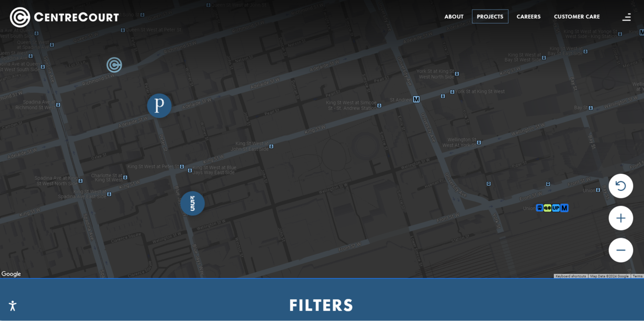Go to the Careers page
This screenshot has height=321, width=644.
[x=528, y=17]
